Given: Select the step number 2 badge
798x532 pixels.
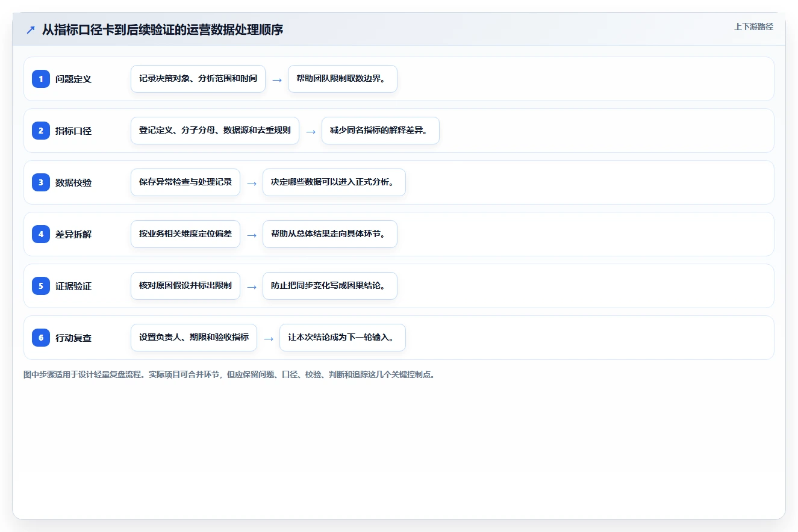Looking at the screenshot, I should coord(41,131).
